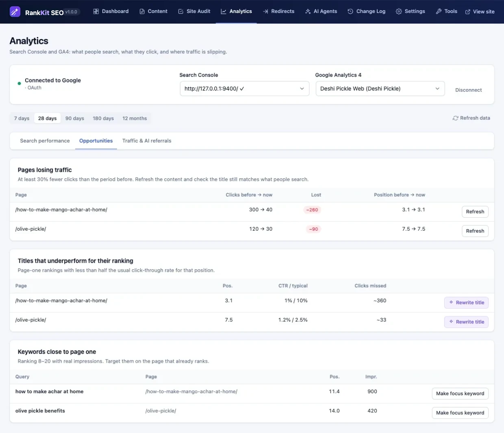Open the AI Agents menu item
The width and height of the screenshot is (504, 433).
pyautogui.click(x=321, y=11)
